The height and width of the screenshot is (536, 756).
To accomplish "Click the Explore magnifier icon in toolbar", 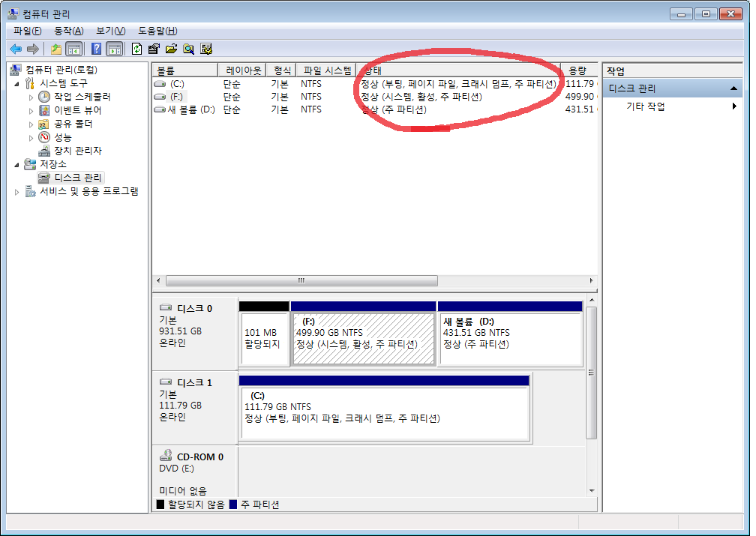I will (188, 49).
